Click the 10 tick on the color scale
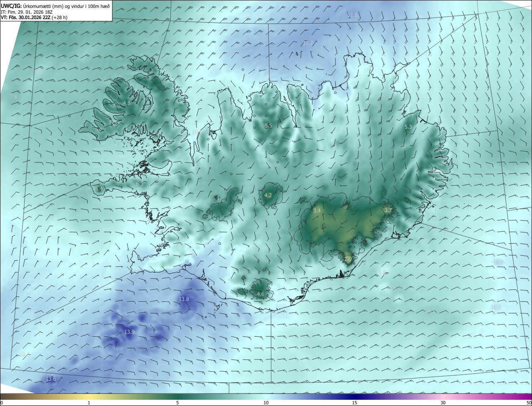This screenshot has width=532, height=406. click(266, 403)
